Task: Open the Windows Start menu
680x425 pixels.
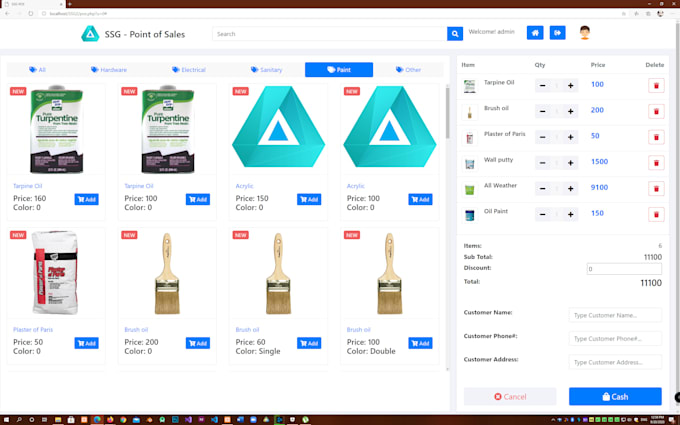Action: tap(6, 420)
